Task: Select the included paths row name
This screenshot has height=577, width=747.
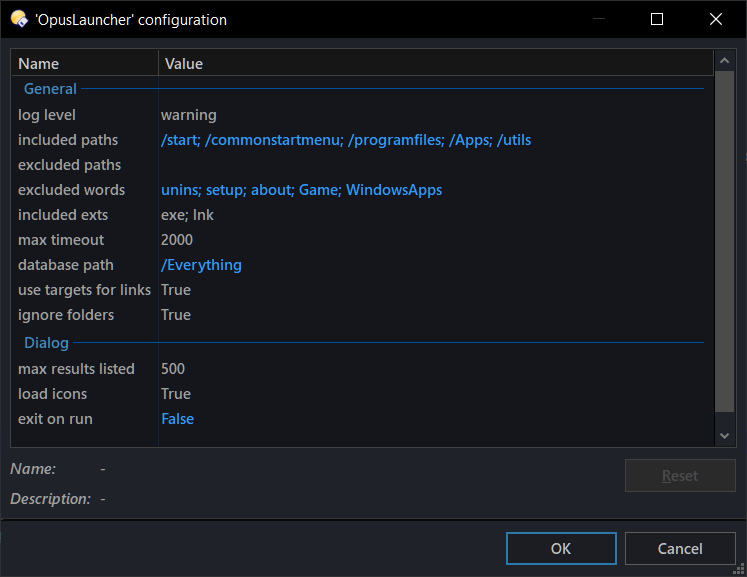Action: click(68, 140)
